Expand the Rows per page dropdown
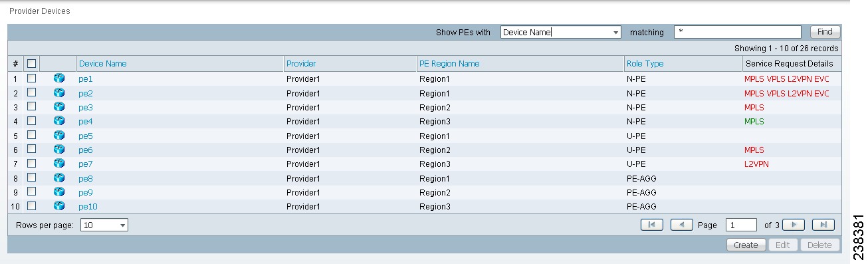The height and width of the screenshot is (264, 868). [104, 225]
